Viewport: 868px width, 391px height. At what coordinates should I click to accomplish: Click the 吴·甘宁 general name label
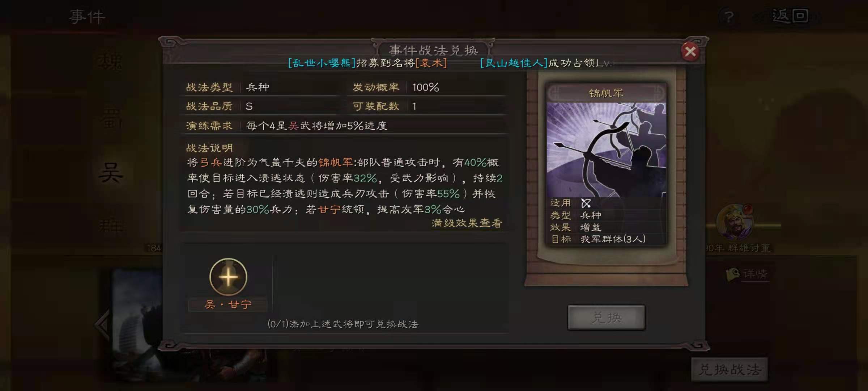coord(228,304)
